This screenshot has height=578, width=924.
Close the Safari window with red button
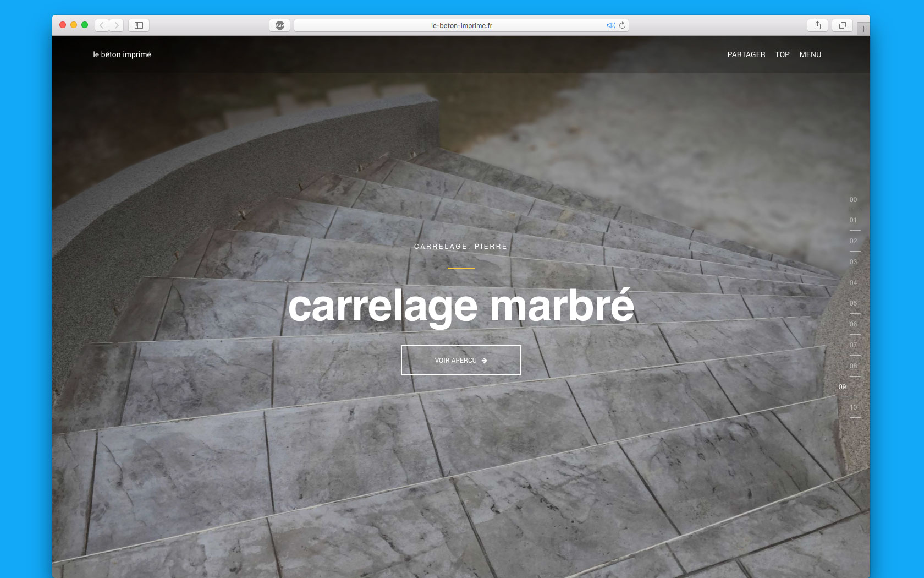tap(63, 25)
